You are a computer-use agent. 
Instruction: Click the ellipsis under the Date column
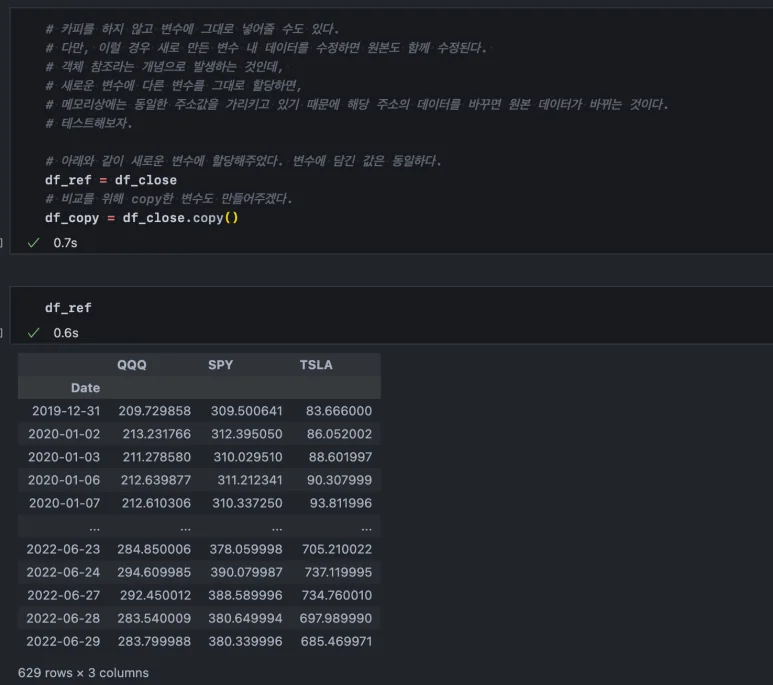coord(94,526)
